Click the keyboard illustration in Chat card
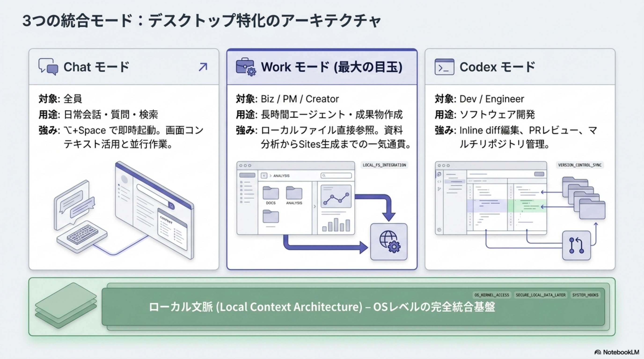Image resolution: width=644 pixels, height=359 pixels. click(x=82, y=237)
